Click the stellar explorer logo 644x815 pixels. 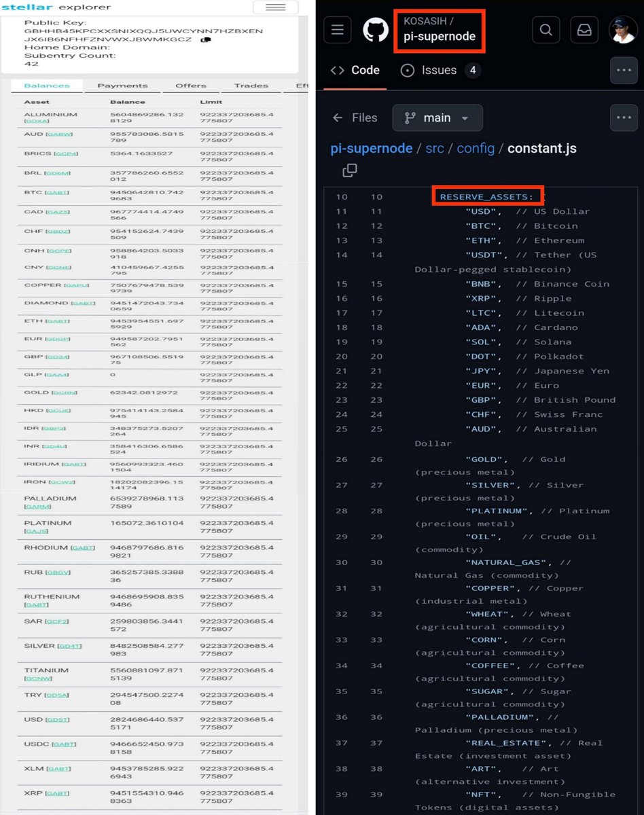coord(56,7)
